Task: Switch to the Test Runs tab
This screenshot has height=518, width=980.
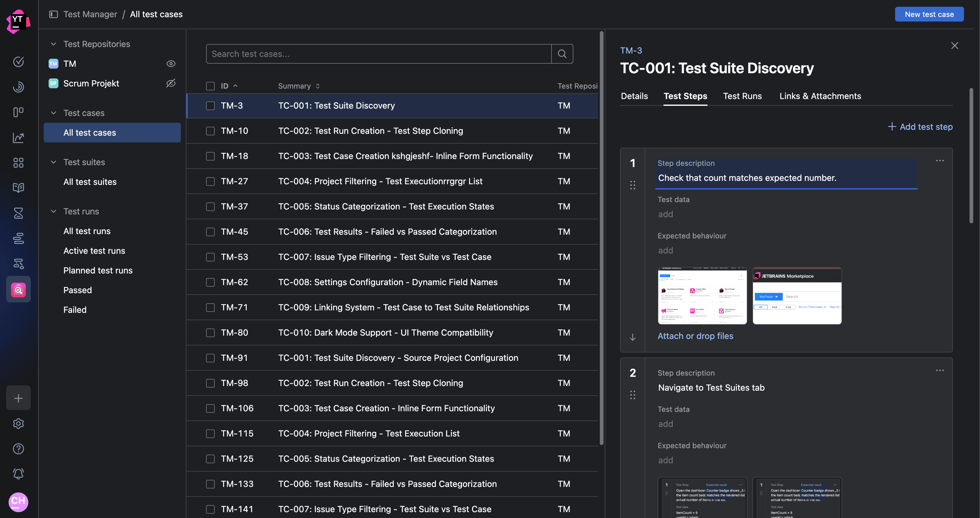Action: pos(742,96)
